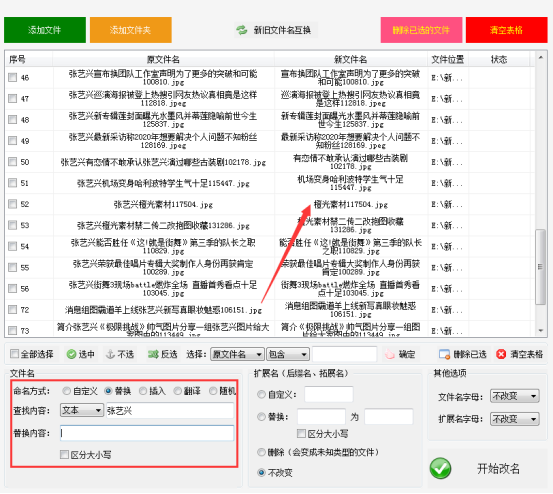Open the 文本 search type dropdown

pos(82,410)
